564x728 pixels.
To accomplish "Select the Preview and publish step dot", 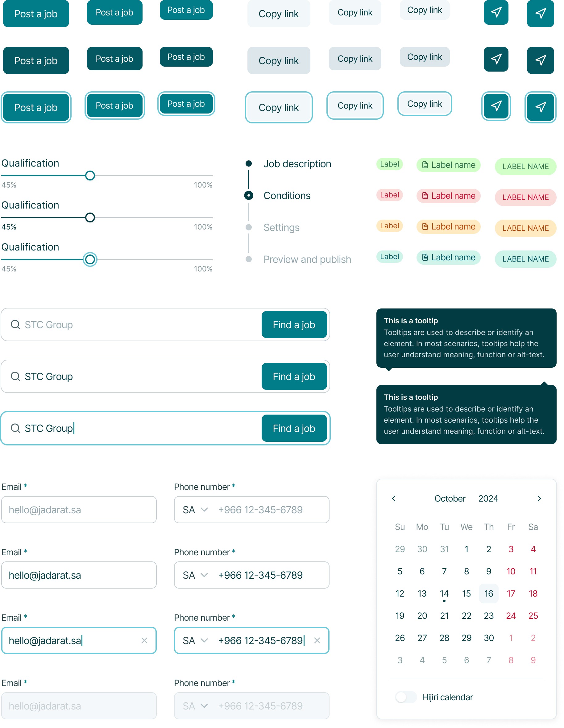I will click(248, 259).
